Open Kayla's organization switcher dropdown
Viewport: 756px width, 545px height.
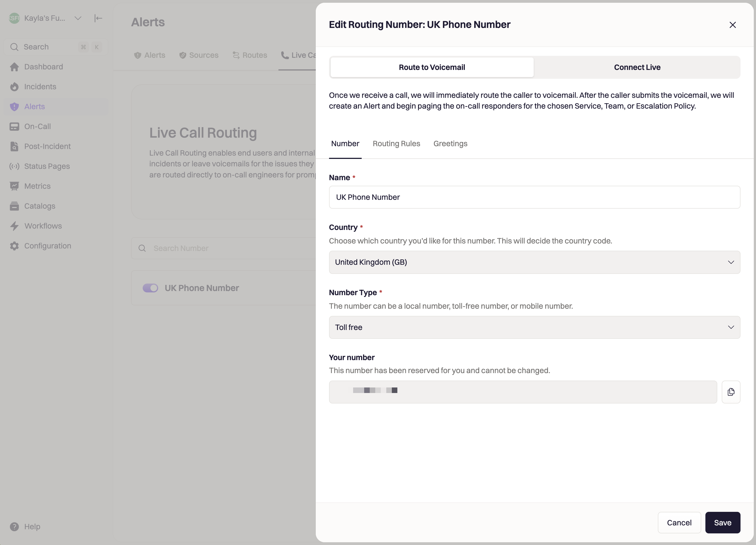click(78, 18)
